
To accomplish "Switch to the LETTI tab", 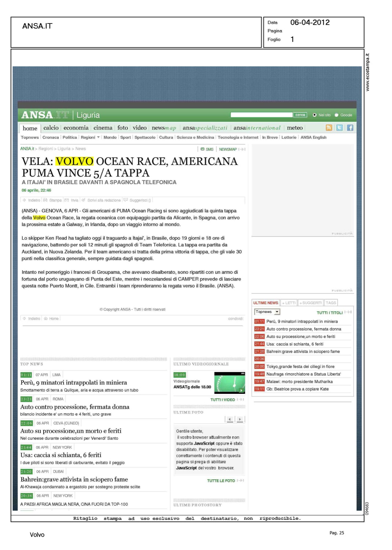I will click(289, 303).
